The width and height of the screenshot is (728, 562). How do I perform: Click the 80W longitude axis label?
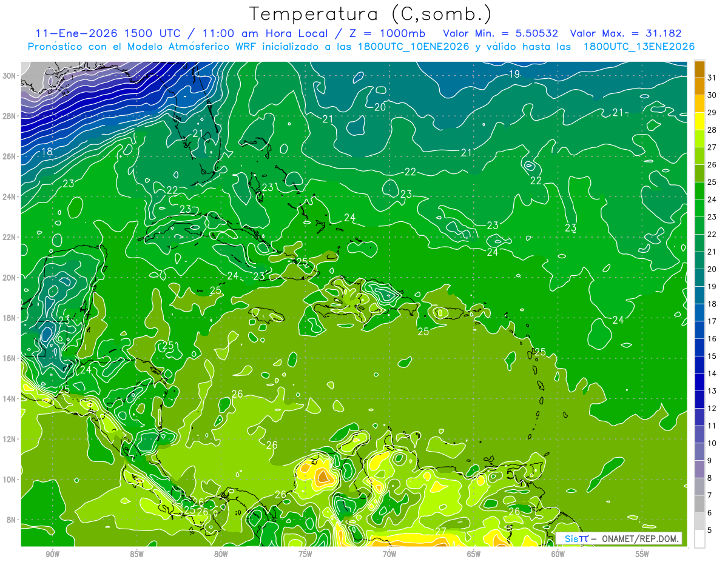point(221,554)
